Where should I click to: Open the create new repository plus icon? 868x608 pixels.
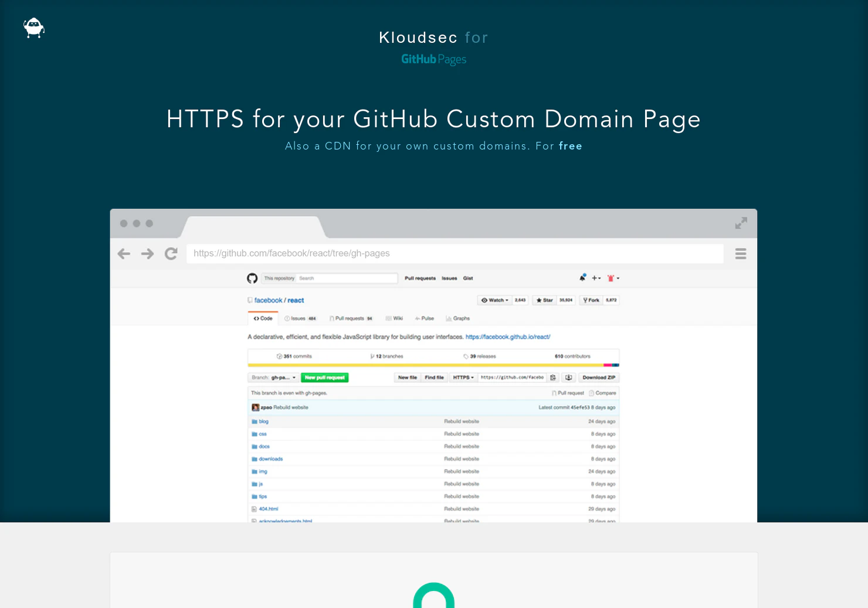pyautogui.click(x=595, y=277)
